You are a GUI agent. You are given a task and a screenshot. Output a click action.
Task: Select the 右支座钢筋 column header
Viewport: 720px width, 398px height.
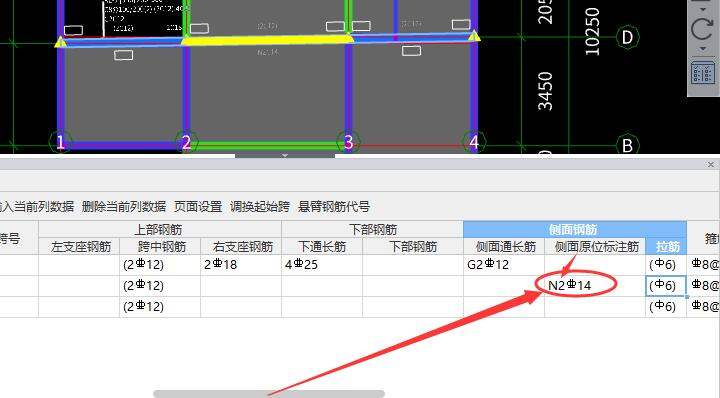241,247
